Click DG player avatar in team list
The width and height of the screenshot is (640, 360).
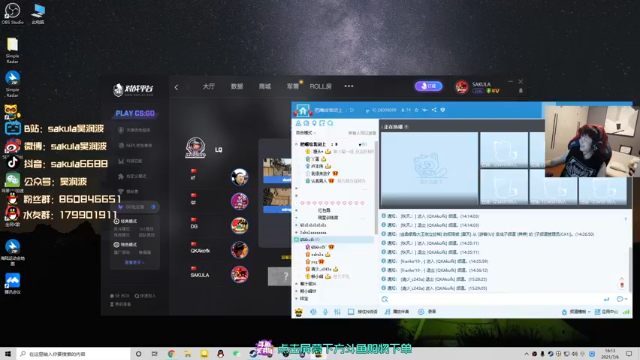(240, 226)
